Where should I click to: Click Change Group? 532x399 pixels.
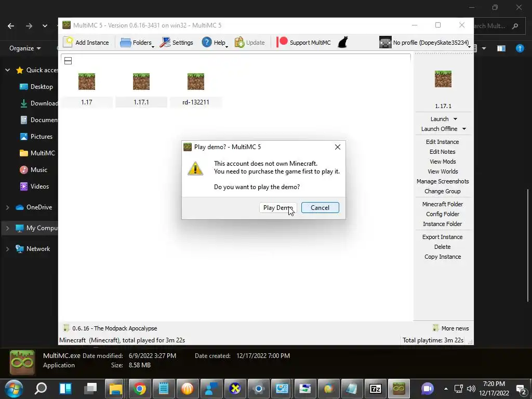tap(443, 191)
